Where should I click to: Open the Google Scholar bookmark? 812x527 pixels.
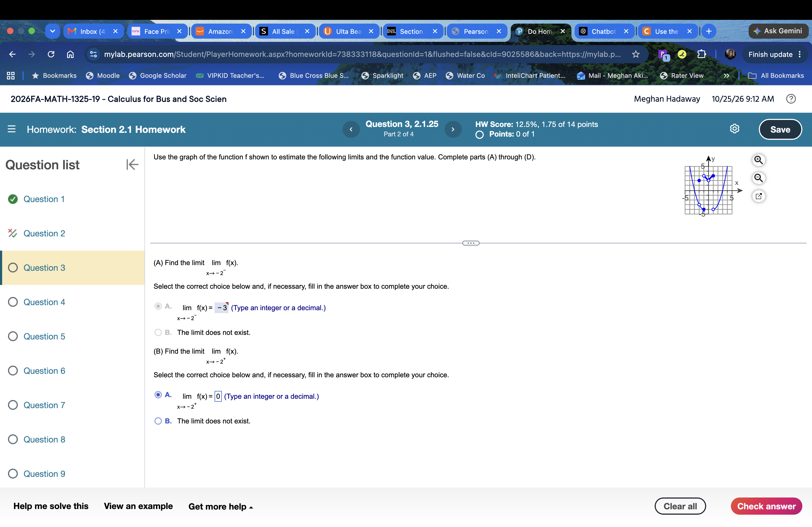click(158, 76)
